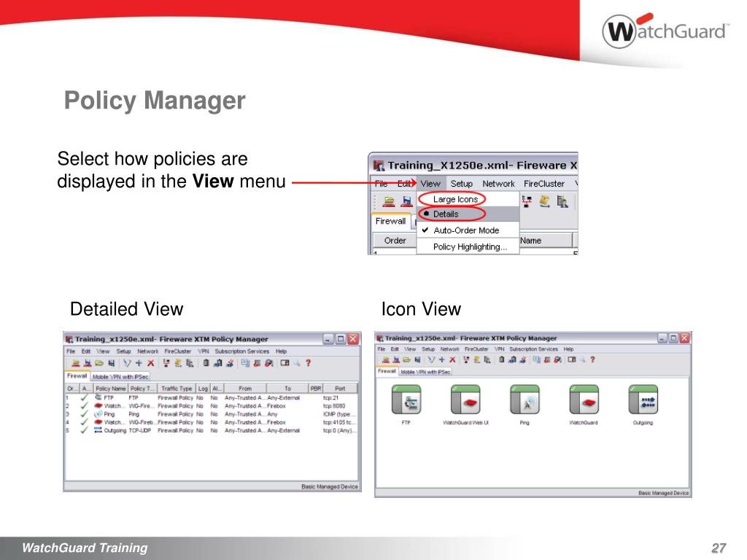Click the red X Delete Policy icon in Detailed View

(150, 363)
